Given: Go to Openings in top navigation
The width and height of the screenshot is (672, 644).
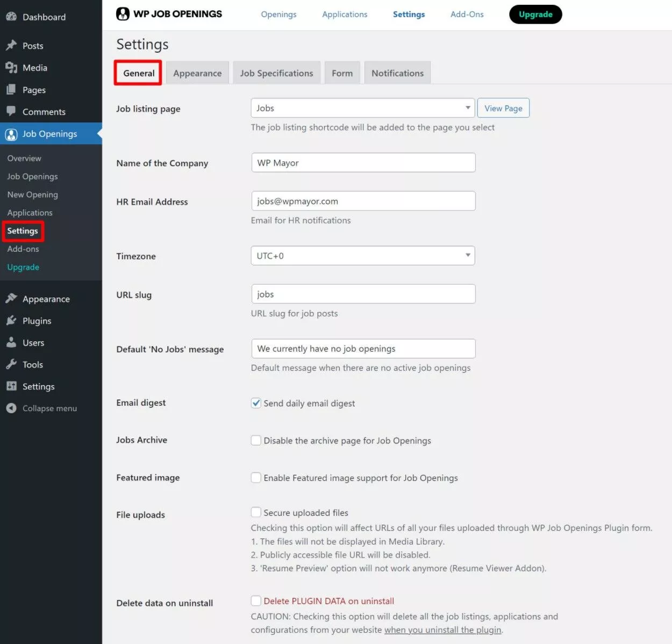Looking at the screenshot, I should [x=278, y=15].
